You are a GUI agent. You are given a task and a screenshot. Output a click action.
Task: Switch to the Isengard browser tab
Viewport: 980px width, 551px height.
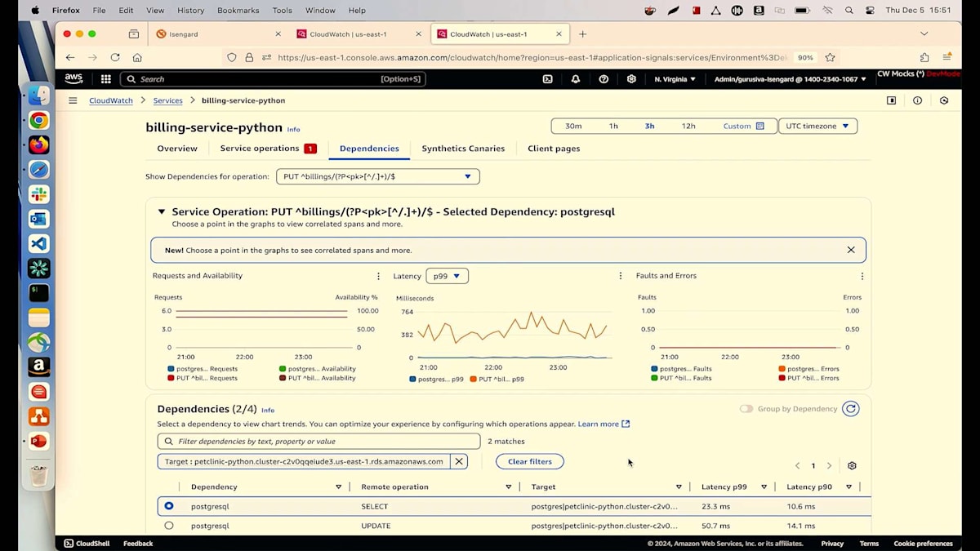[218, 34]
